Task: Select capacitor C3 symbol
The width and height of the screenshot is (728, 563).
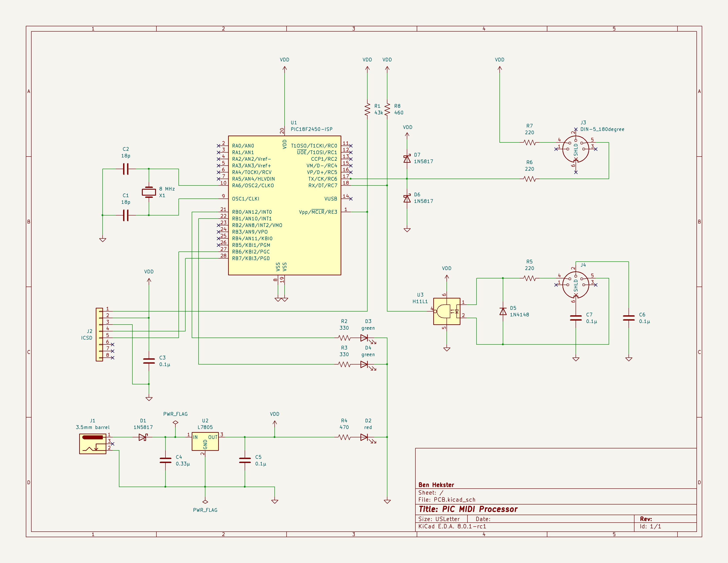Action: (149, 361)
